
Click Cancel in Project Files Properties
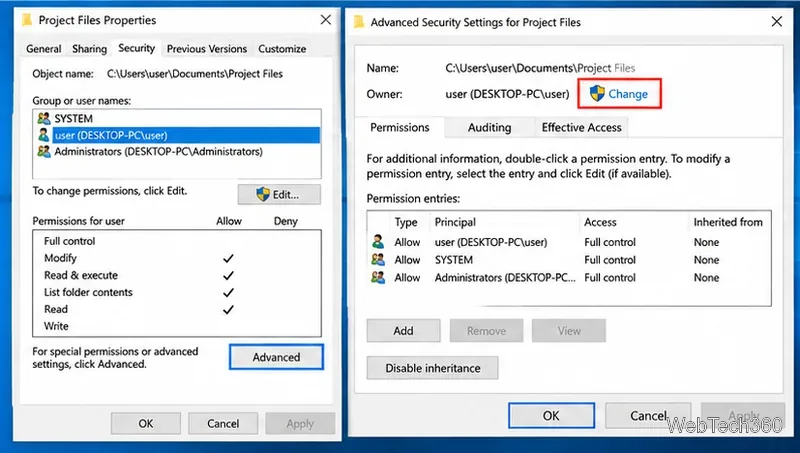coord(223,423)
